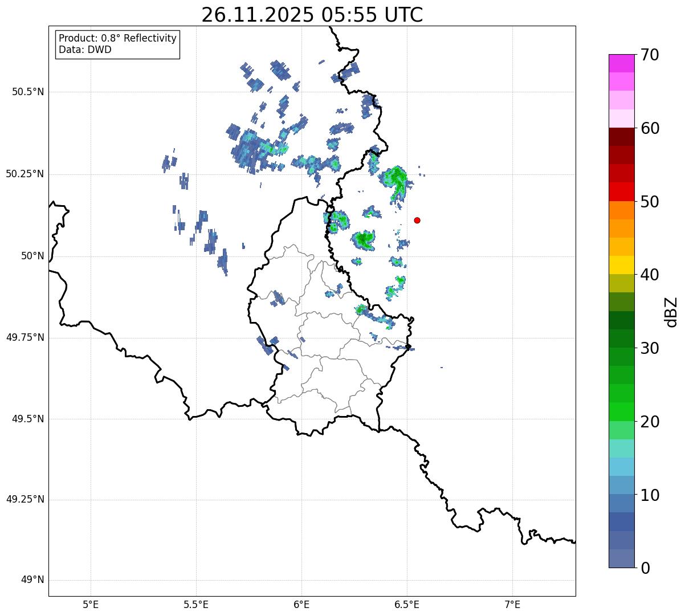
Task: Click the colorbar tick label '40'
Action: [650, 275]
